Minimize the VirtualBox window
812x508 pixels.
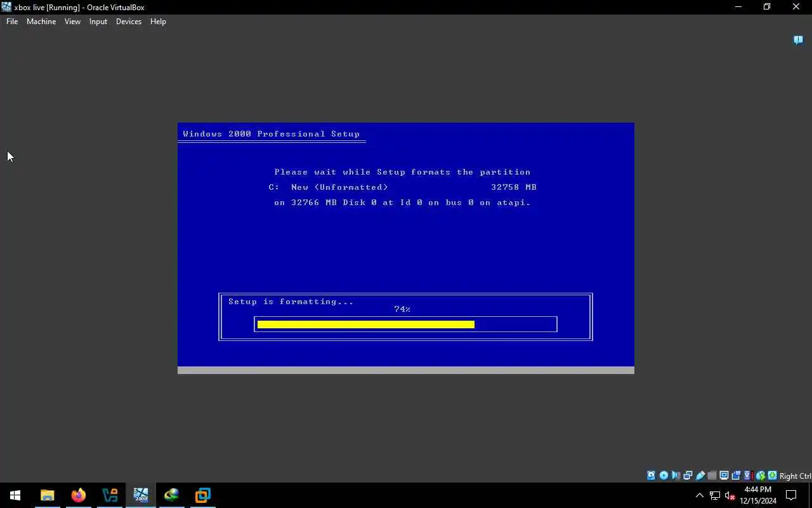point(738,7)
